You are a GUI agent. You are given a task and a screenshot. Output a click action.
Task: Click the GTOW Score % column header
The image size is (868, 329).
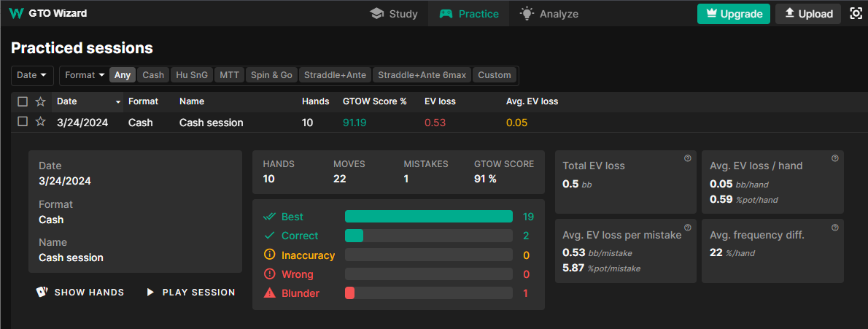(375, 101)
